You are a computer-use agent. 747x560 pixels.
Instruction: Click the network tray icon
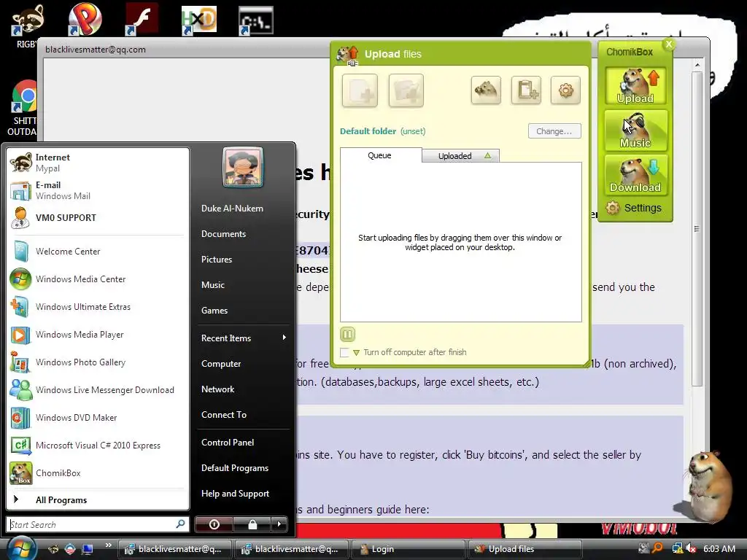tap(677, 548)
